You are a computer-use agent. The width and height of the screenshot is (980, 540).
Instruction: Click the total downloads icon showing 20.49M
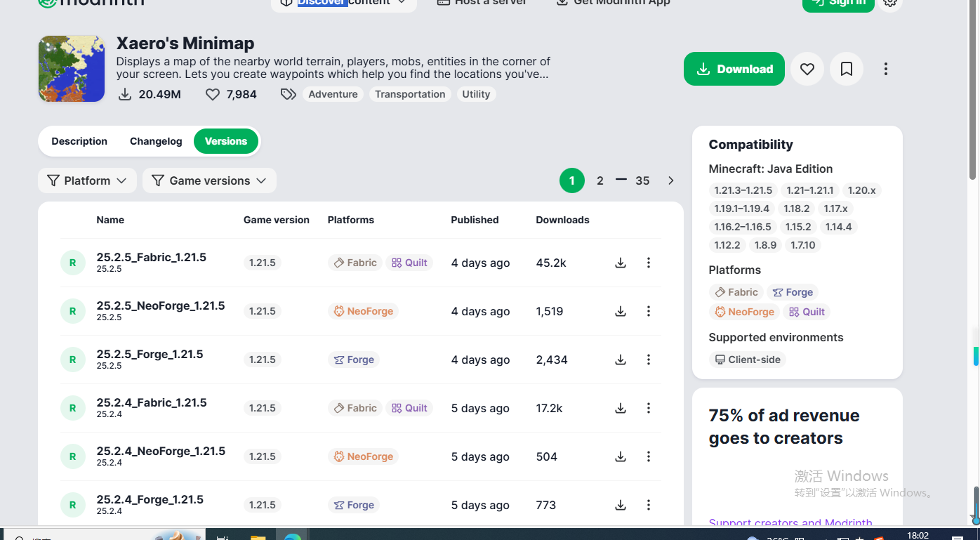125,94
